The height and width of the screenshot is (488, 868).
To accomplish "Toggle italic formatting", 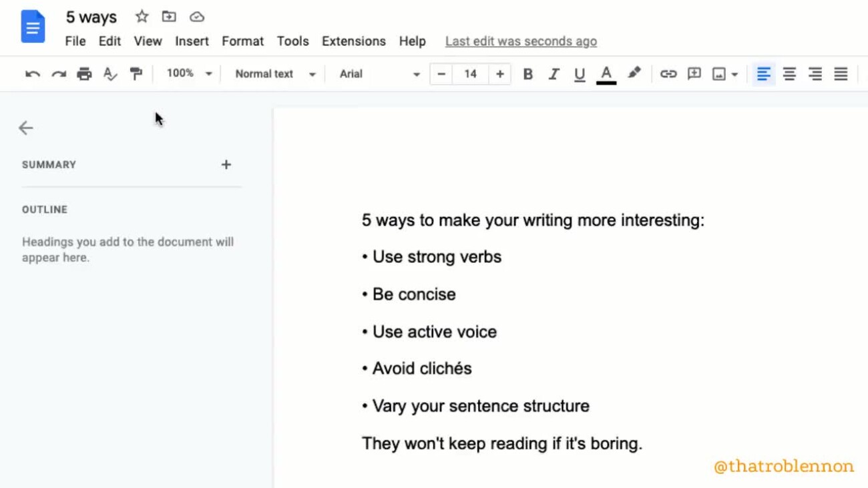I will (x=554, y=74).
